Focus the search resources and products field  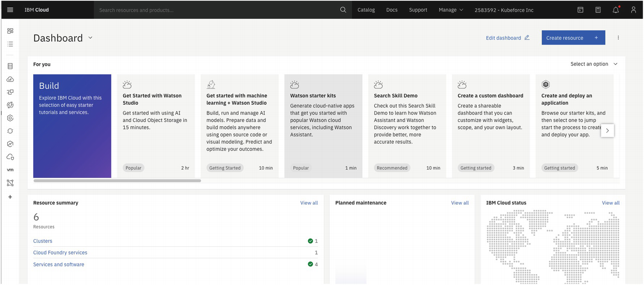pyautogui.click(x=216, y=10)
